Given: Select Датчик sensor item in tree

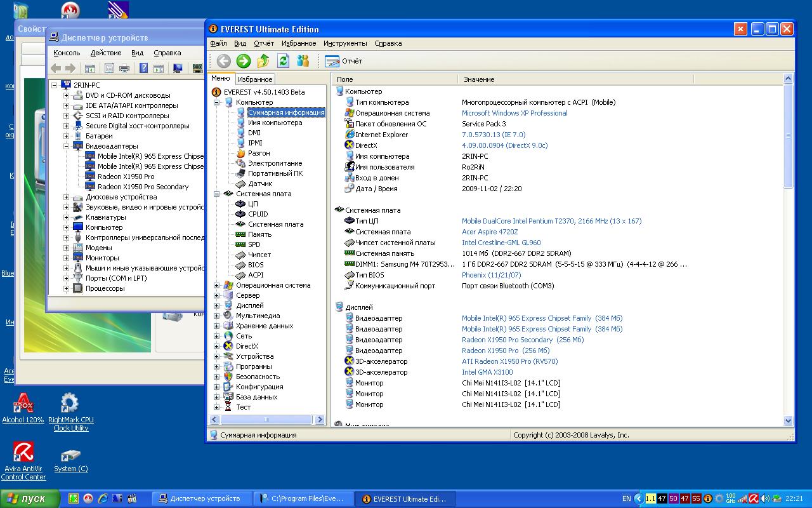Looking at the screenshot, I should click(x=260, y=184).
